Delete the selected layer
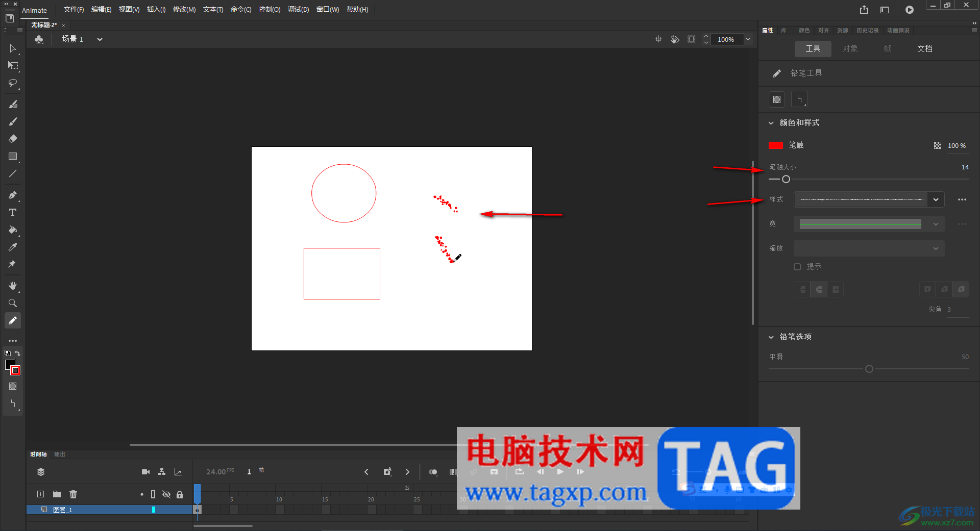Screen dimensions: 980x531 [x=73, y=494]
